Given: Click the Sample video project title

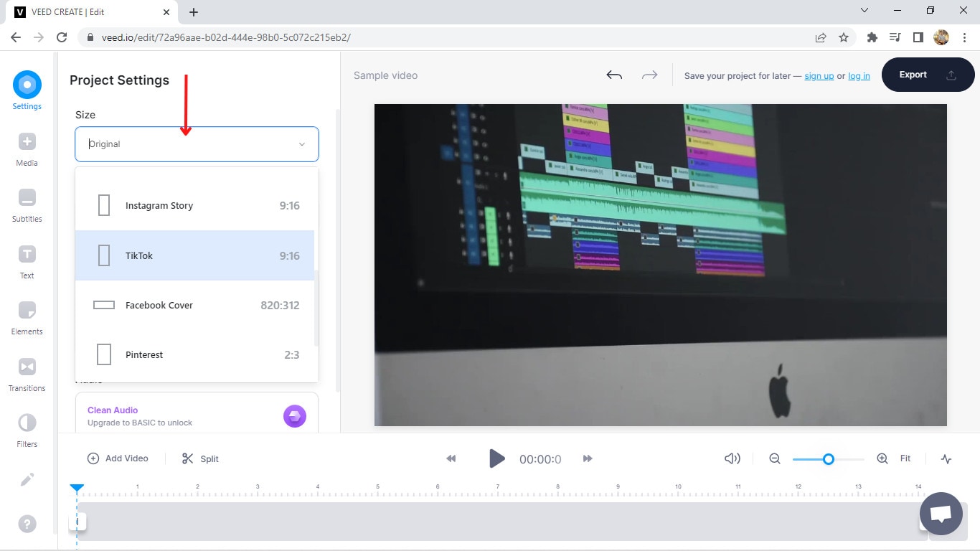Looking at the screenshot, I should tap(385, 75).
